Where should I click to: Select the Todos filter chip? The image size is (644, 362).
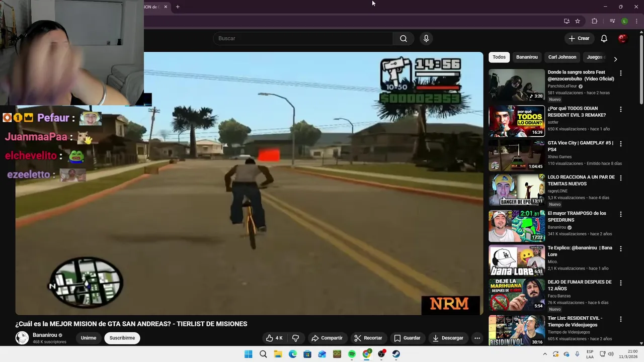tap(499, 57)
